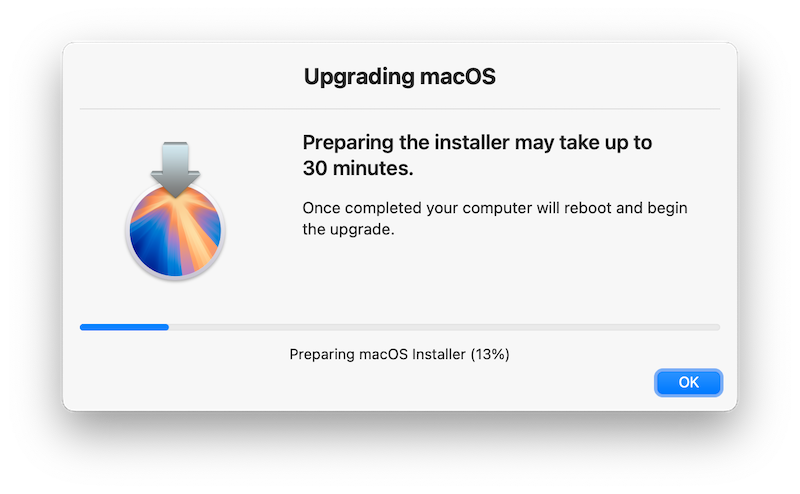Image resolution: width=800 pixels, height=494 pixels.
Task: Click the "Preparing macOS Installer (13%)" status label
Action: 399,354
